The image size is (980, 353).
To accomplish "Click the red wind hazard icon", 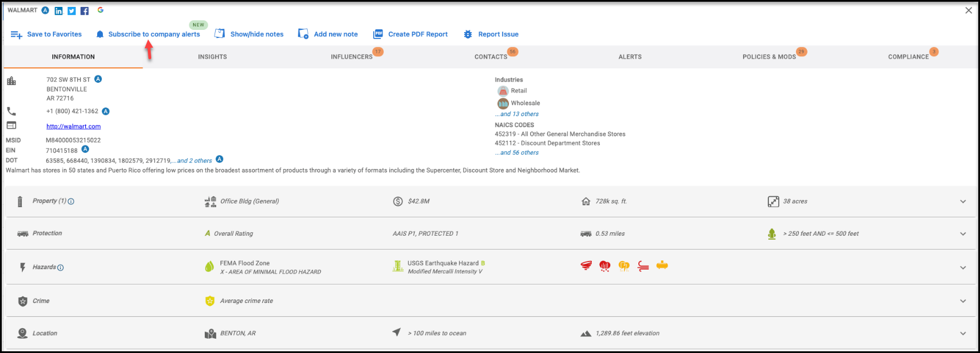I will click(643, 266).
